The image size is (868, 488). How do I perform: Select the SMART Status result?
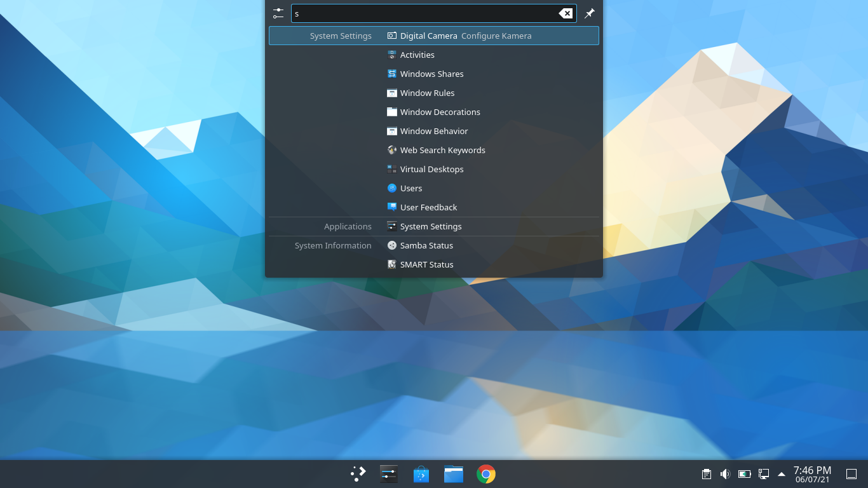[426, 264]
